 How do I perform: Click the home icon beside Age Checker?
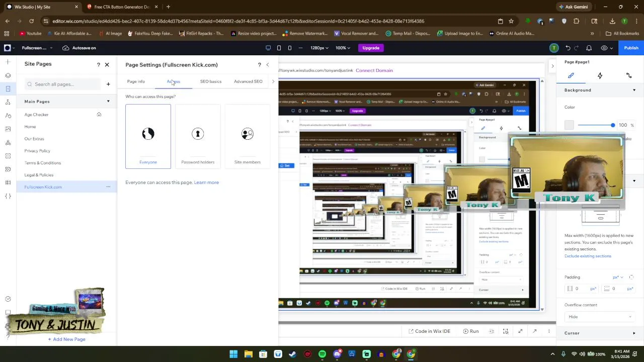tap(99, 115)
